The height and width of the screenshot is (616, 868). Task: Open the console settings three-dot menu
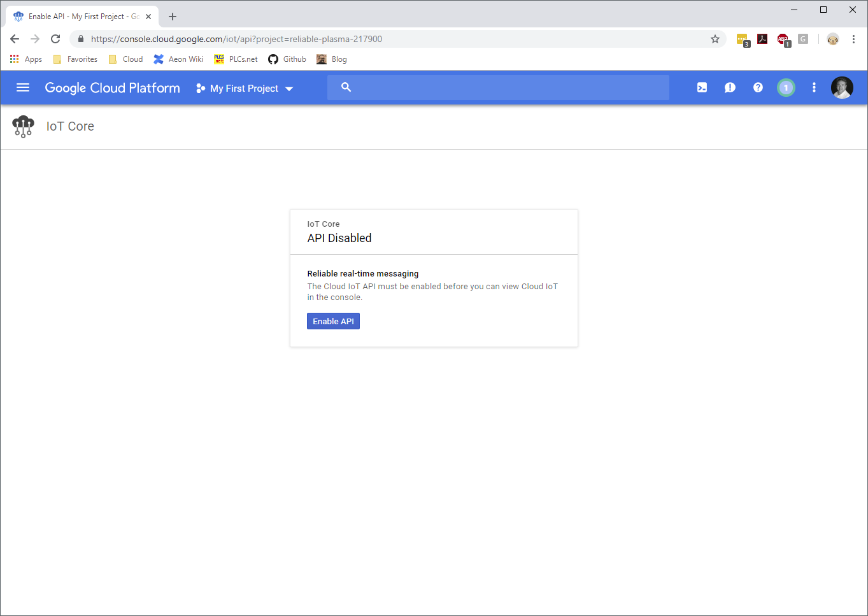814,88
